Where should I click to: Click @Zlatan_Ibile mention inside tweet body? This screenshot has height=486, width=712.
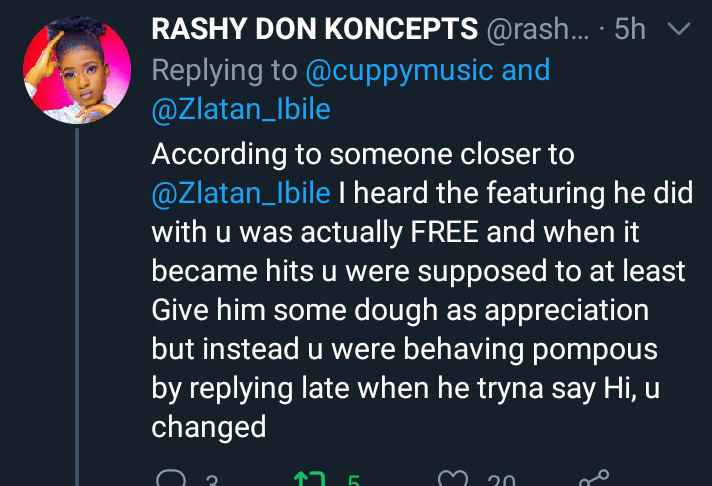[x=241, y=192]
